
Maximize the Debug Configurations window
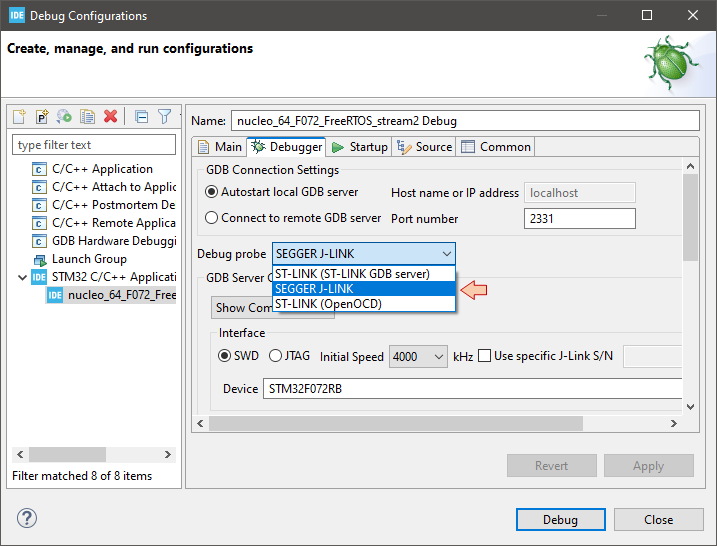(647, 15)
